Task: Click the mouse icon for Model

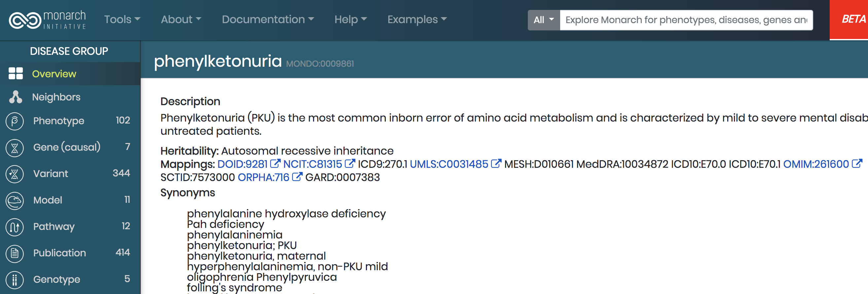Action: click(14, 200)
